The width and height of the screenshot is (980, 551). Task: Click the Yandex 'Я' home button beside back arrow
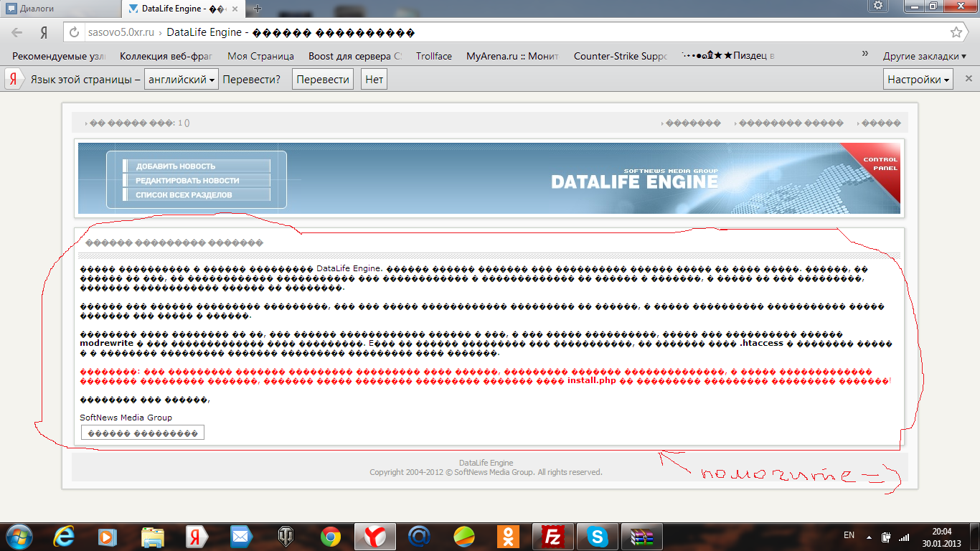44,32
